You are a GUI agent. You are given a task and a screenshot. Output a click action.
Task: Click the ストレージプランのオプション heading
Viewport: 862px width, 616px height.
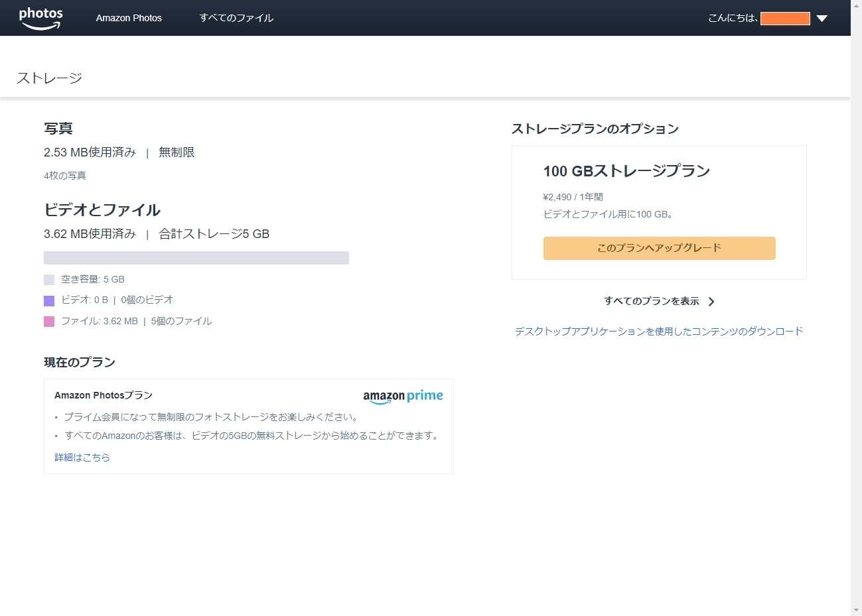pyautogui.click(x=595, y=129)
